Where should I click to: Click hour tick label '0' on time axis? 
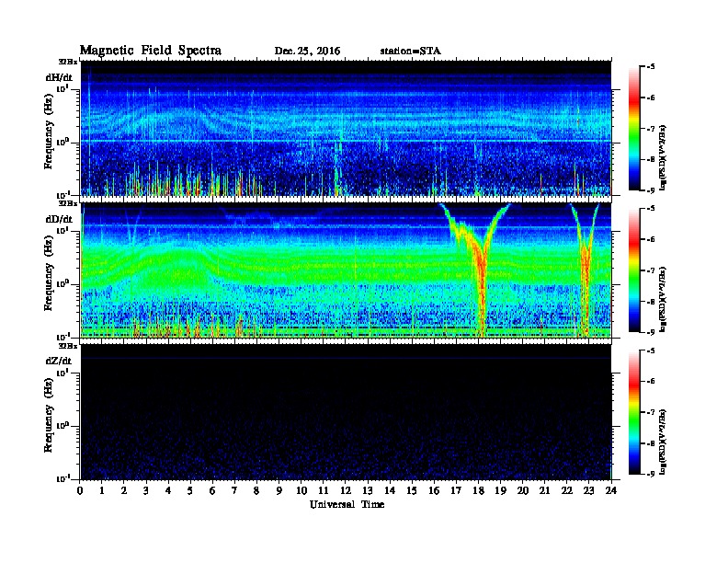80,491
